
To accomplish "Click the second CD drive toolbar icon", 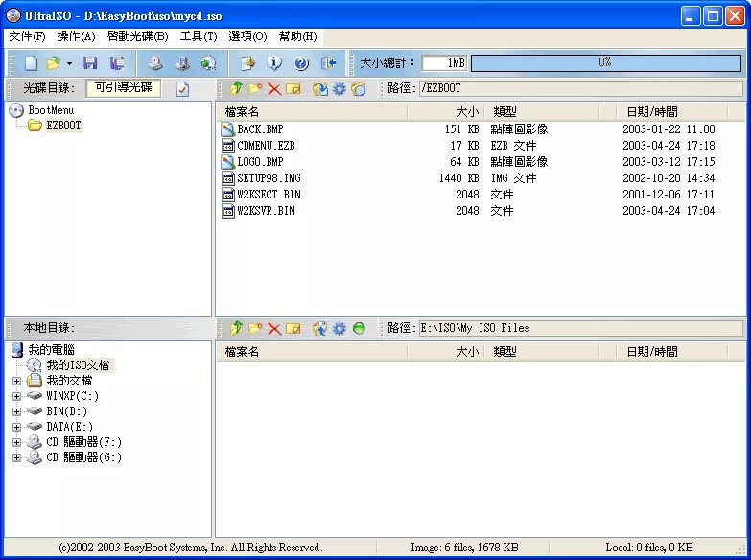I will click(x=182, y=62).
